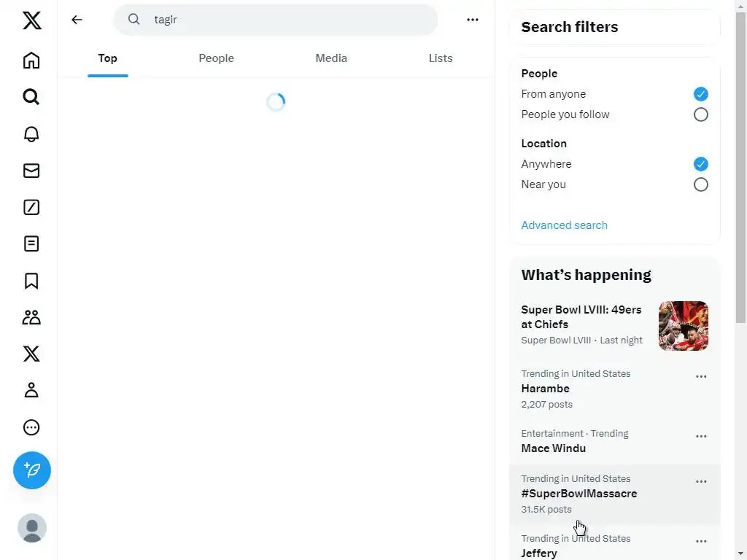The width and height of the screenshot is (747, 560).
Task: Open Communities people icon
Action: 31,317
